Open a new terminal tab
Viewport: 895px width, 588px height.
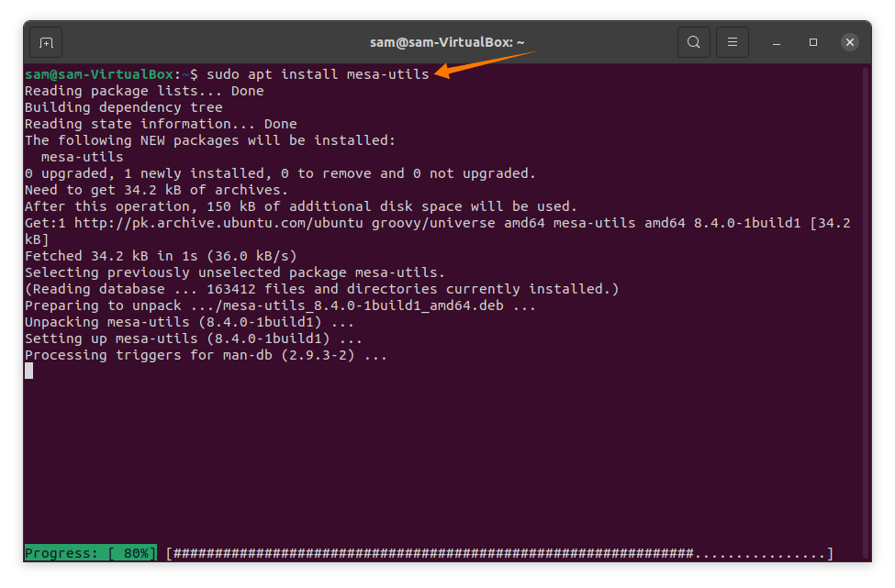point(46,43)
